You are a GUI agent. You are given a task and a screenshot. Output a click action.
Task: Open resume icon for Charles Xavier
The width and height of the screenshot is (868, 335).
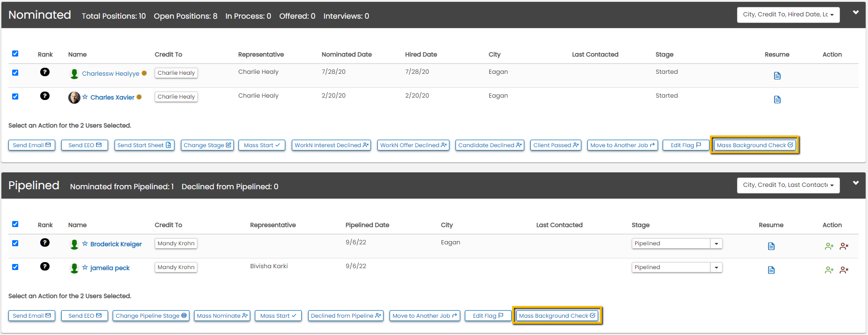click(x=777, y=100)
